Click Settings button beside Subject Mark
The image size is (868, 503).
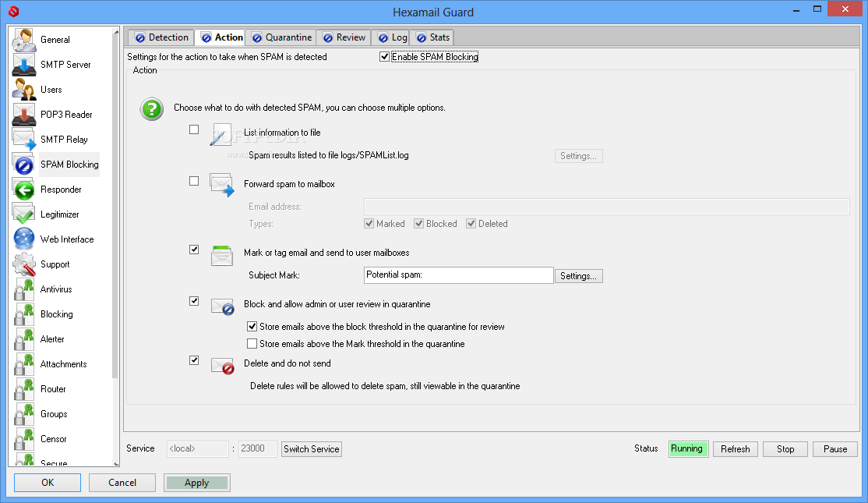578,276
